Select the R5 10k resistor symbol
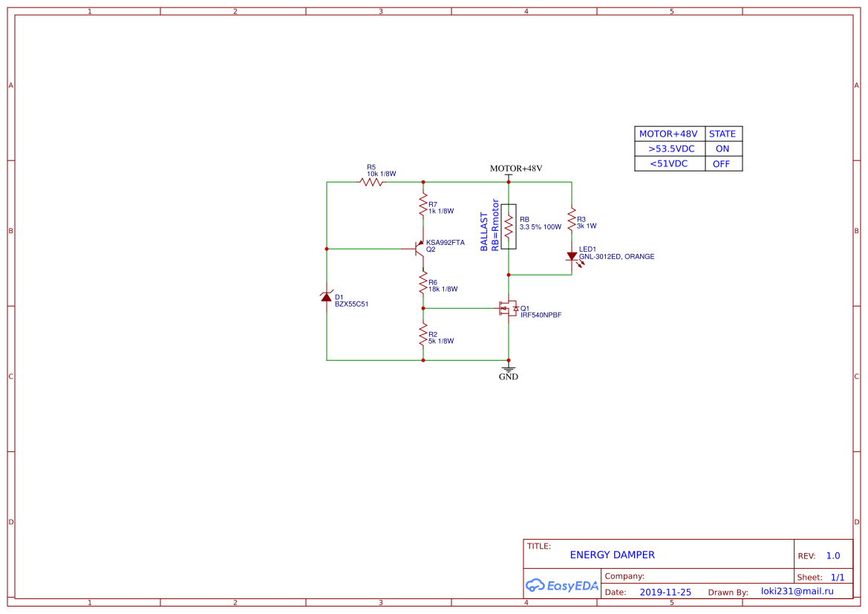 (x=371, y=182)
